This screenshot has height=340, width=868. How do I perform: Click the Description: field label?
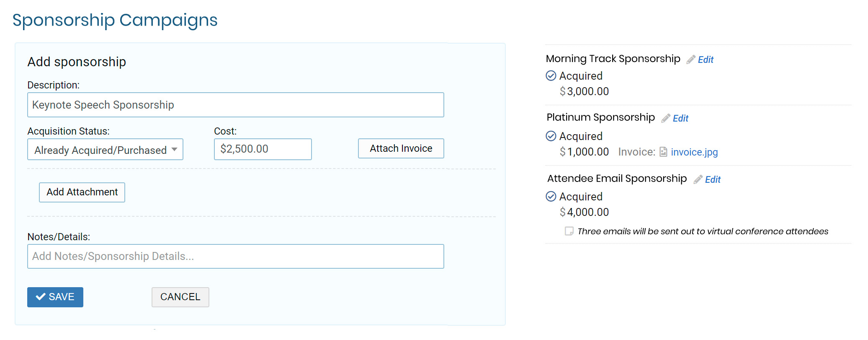pos(54,85)
